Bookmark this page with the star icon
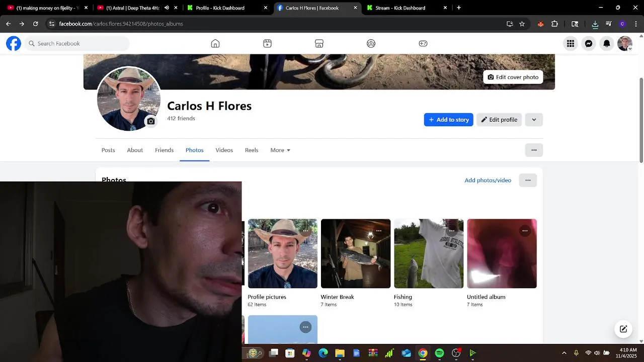The image size is (644, 362). (x=522, y=24)
